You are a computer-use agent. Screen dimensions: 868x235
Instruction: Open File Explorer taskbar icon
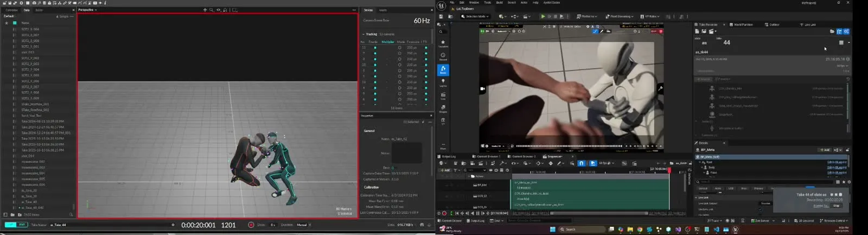[630, 230]
